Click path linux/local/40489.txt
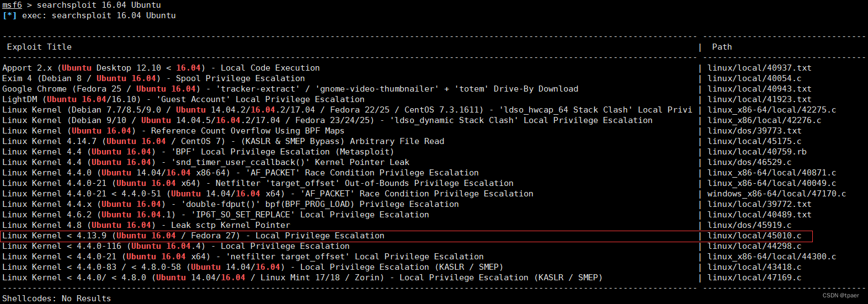The width and height of the screenshot is (868, 304). pyautogui.click(x=759, y=215)
